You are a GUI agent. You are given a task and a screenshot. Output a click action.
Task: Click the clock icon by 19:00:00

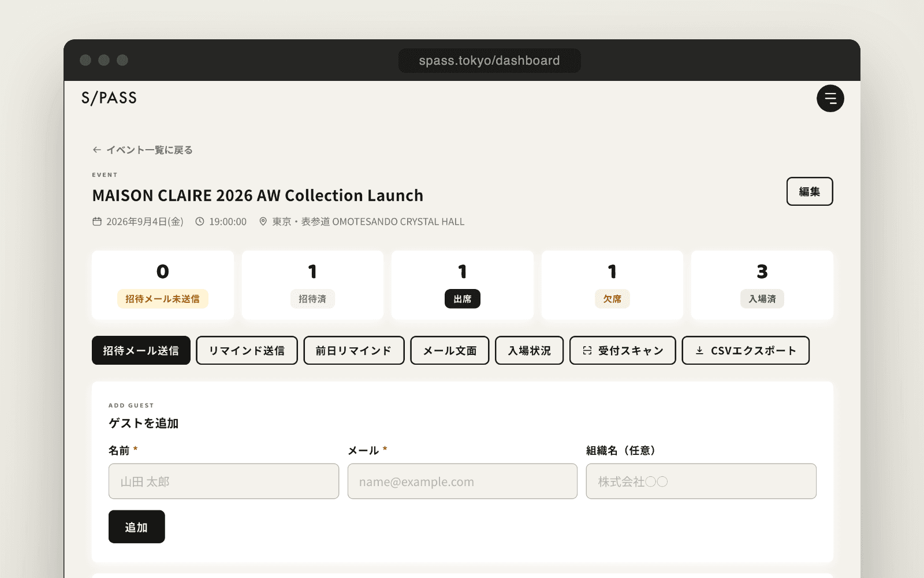tap(200, 221)
